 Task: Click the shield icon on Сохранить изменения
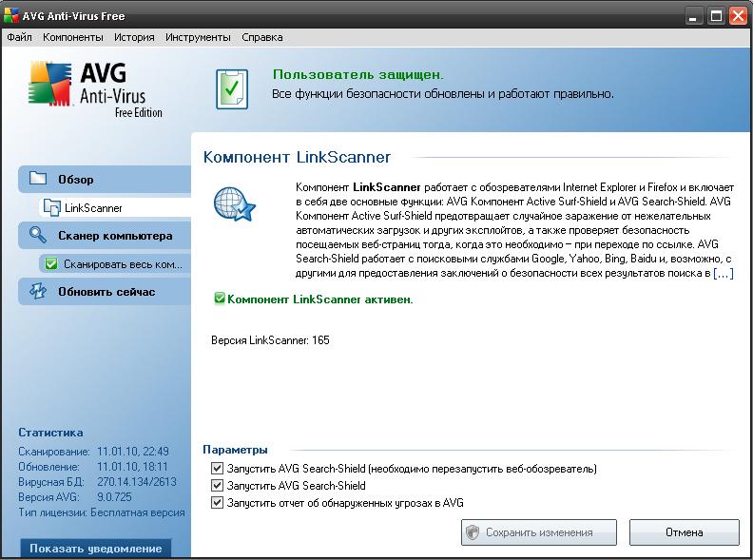[x=473, y=532]
